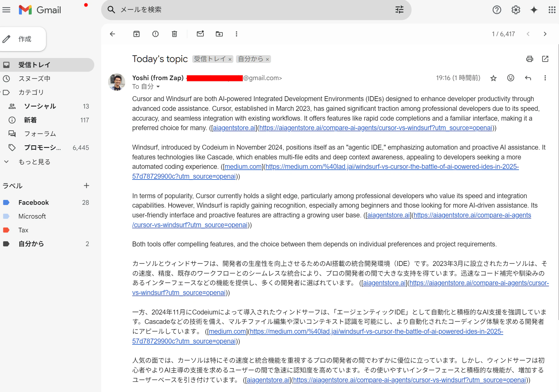Open the ソーシャル category

pos(47,106)
